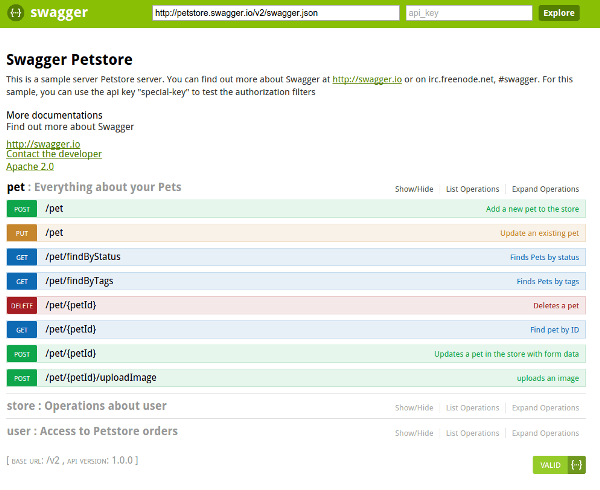Click Expand Operations for store section

[545, 408]
